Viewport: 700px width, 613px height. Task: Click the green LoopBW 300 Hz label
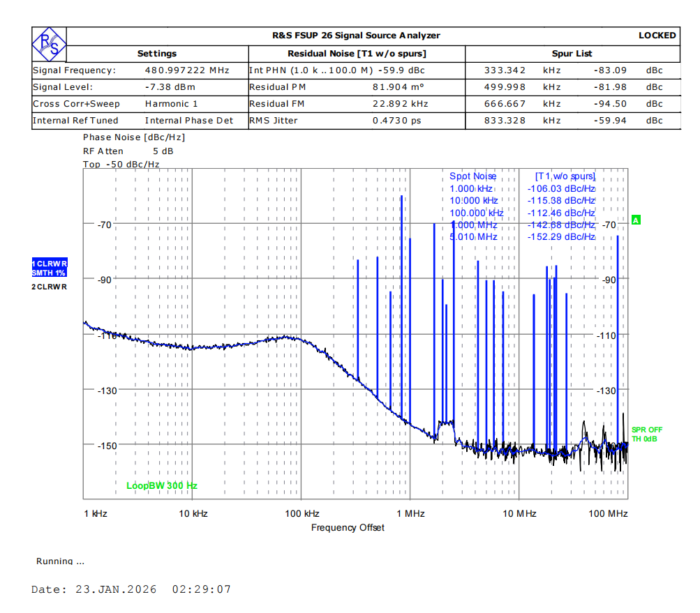point(162,486)
